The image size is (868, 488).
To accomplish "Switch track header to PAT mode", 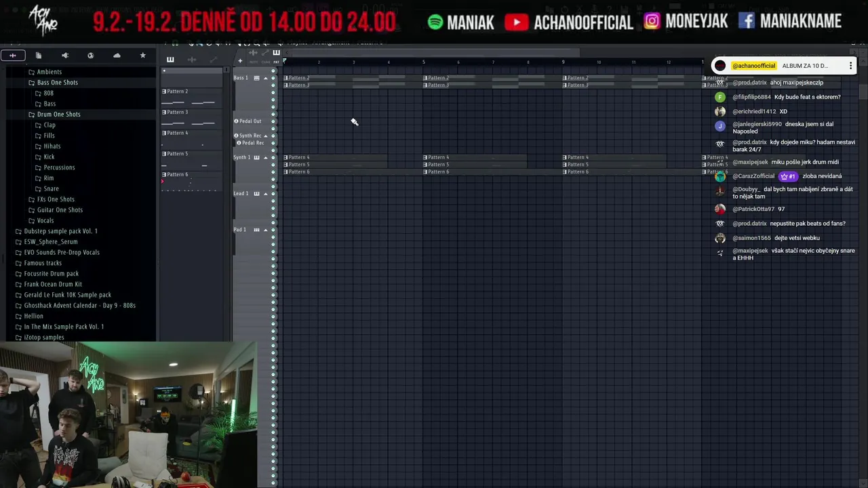I will [276, 62].
